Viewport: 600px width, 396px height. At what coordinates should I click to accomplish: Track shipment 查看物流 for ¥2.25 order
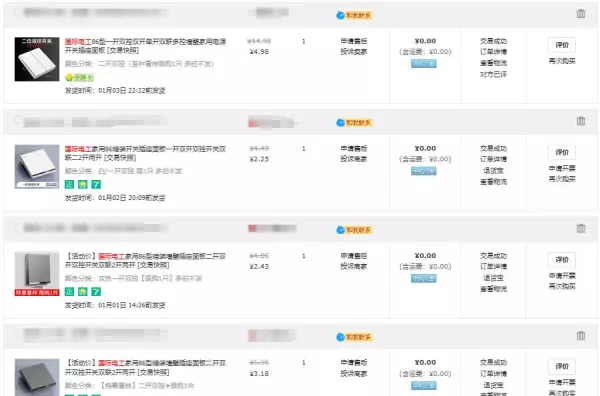point(494,182)
